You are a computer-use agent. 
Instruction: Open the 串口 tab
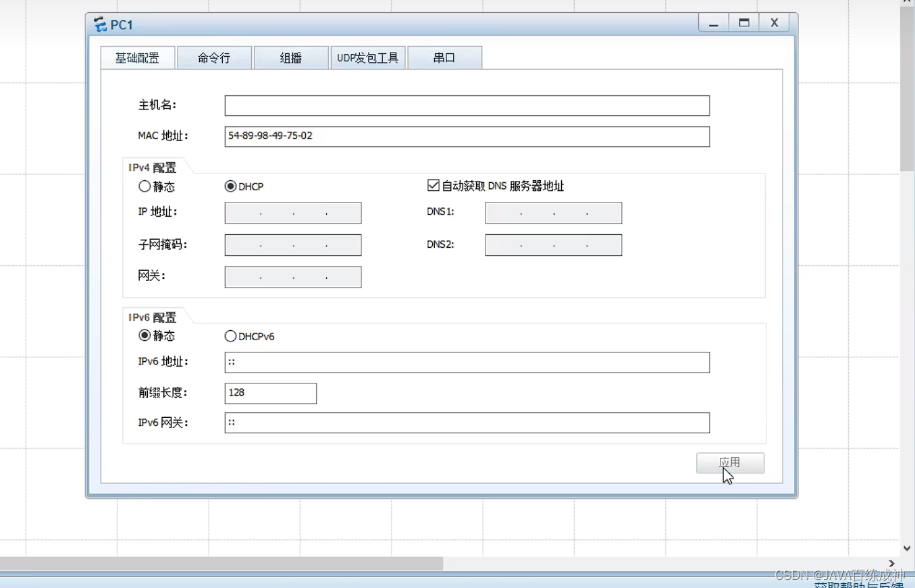444,58
